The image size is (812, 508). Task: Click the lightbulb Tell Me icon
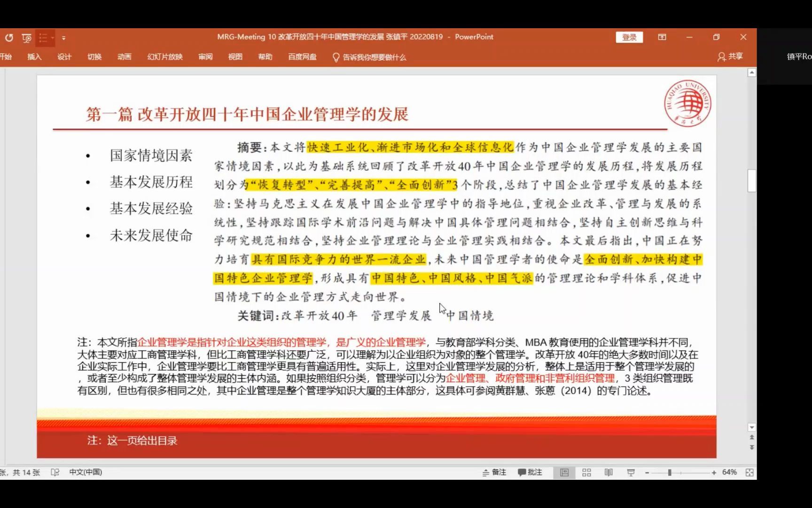336,57
